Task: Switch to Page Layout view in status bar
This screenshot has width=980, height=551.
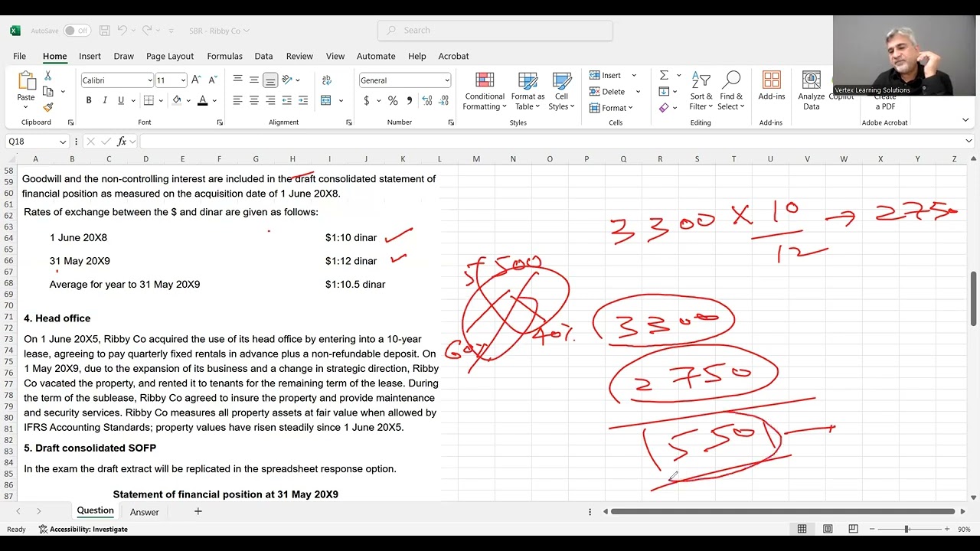Action: [x=828, y=529]
